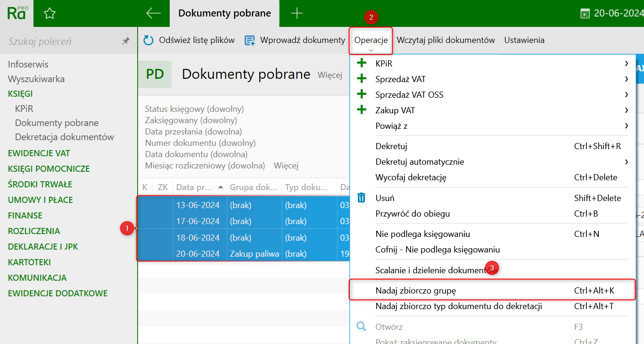Viewport: 644px width, 344px height.
Task: Open the Operacje dropdown chevron
Action: pos(371,50)
